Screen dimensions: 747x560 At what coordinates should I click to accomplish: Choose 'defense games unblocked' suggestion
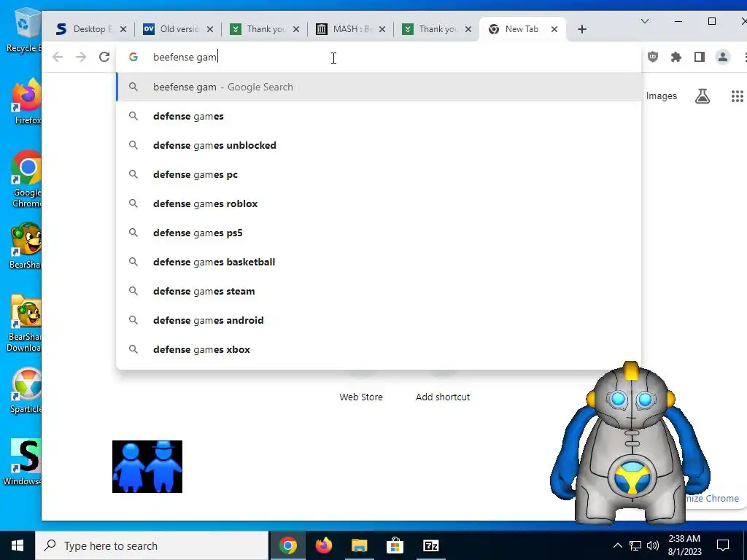pos(379,145)
